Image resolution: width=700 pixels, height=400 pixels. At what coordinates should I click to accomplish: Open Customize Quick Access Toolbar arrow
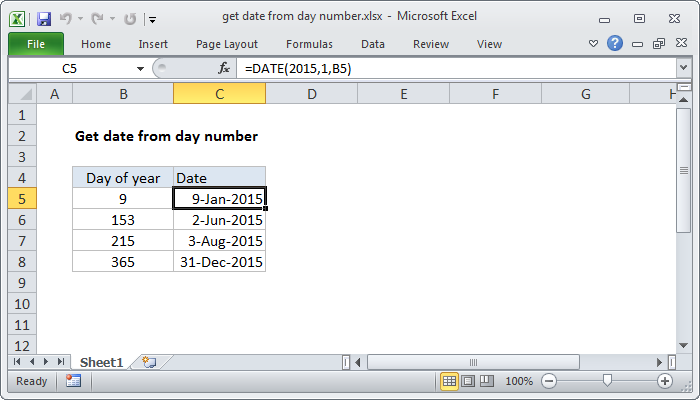[153, 20]
